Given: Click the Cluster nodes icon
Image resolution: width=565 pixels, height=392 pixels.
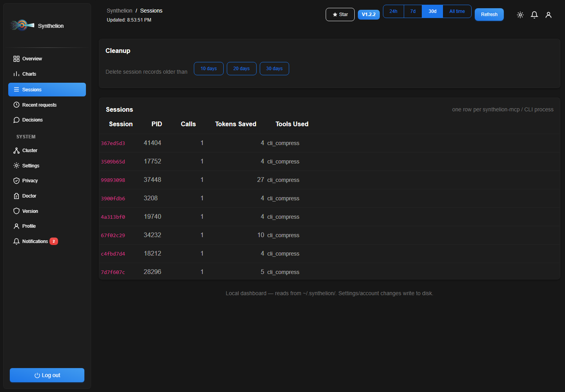Looking at the screenshot, I should tap(16, 151).
